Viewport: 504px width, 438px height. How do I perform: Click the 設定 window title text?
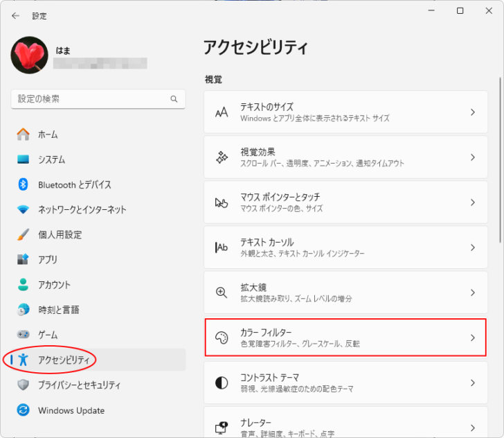pos(39,16)
